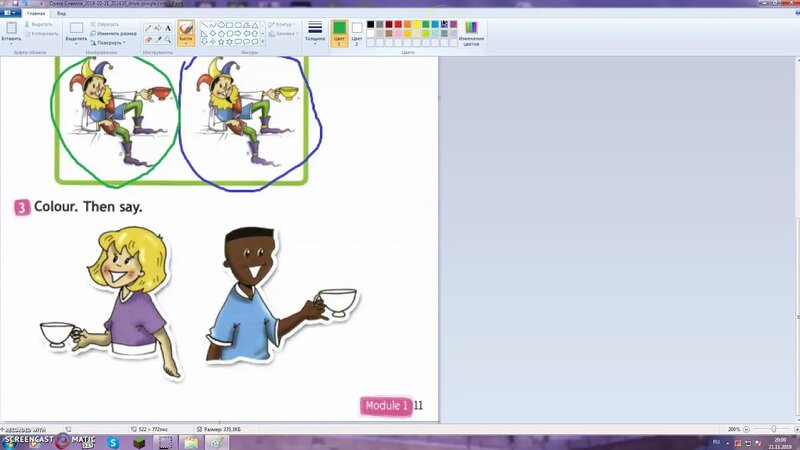
Task: Choose the Line shape
Action: (x=205, y=25)
